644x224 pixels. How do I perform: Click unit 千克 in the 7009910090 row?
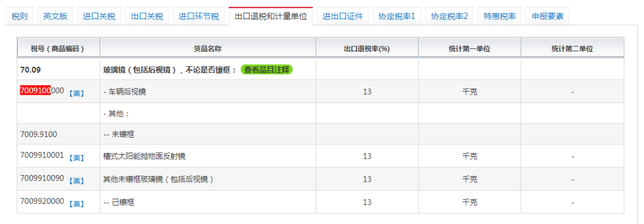tap(470, 179)
